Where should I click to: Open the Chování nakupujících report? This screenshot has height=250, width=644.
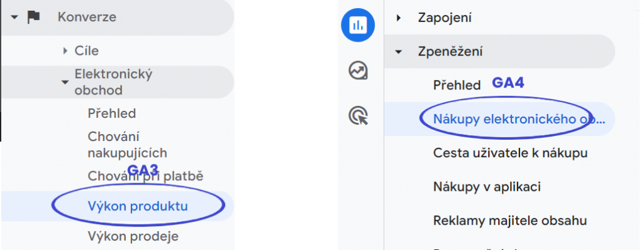point(127,144)
